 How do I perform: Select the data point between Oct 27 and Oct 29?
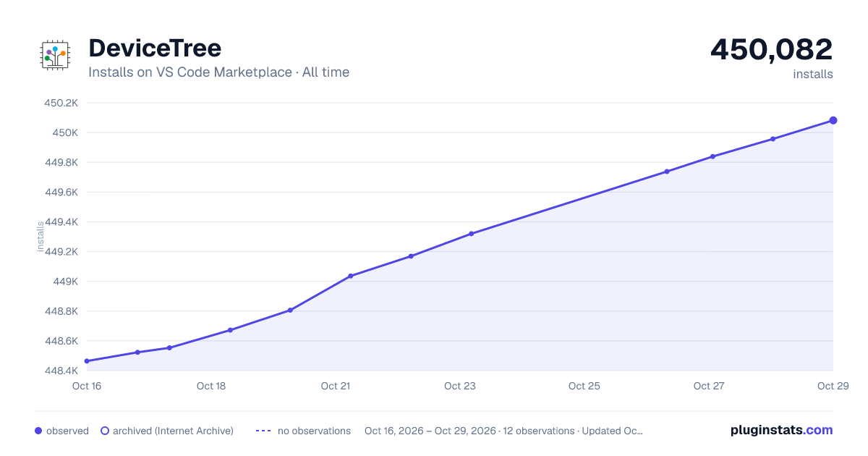(773, 139)
